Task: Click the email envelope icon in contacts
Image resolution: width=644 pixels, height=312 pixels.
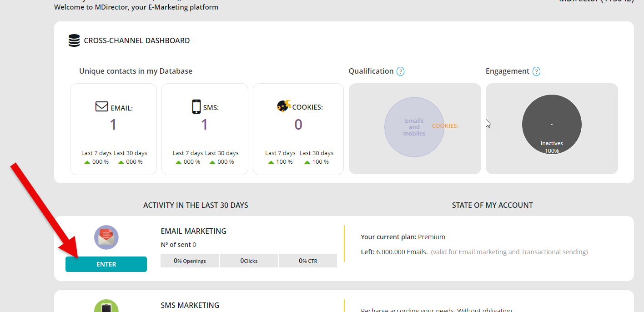Action: (x=101, y=106)
